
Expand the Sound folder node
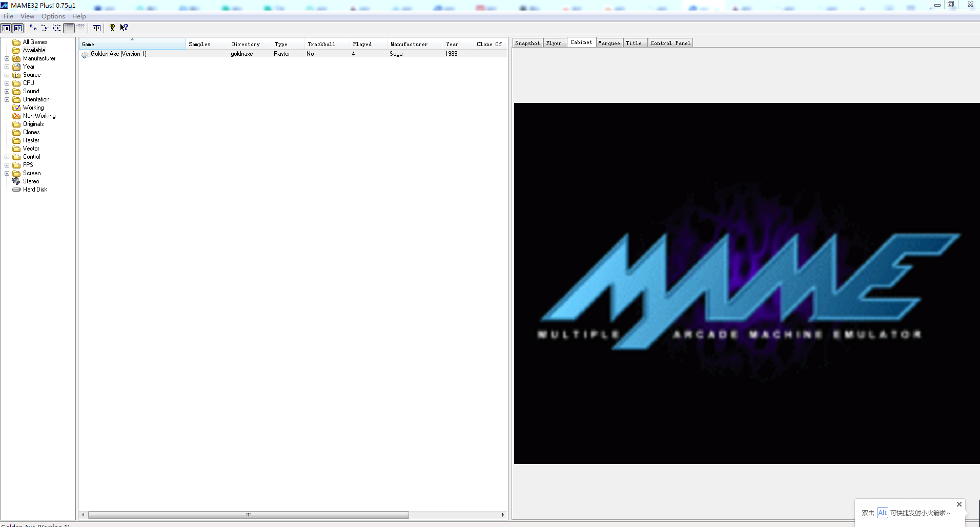[x=7, y=91]
